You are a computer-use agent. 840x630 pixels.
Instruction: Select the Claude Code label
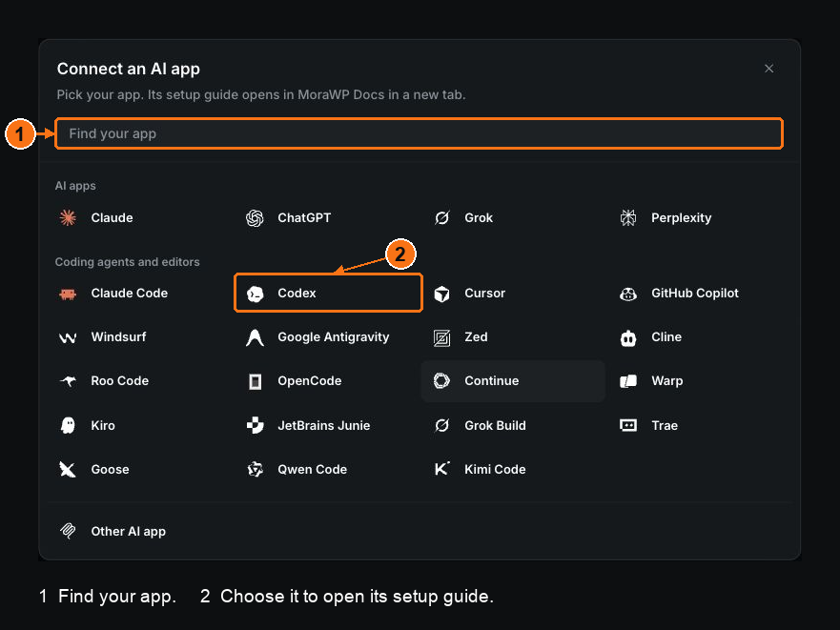129,294
